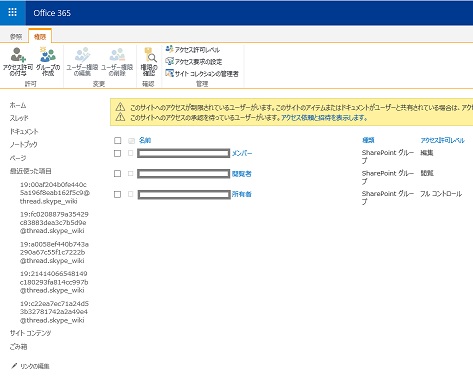Click the small icon beside 閲覧者 row
This screenshot has width=473, height=380.
[x=130, y=173]
